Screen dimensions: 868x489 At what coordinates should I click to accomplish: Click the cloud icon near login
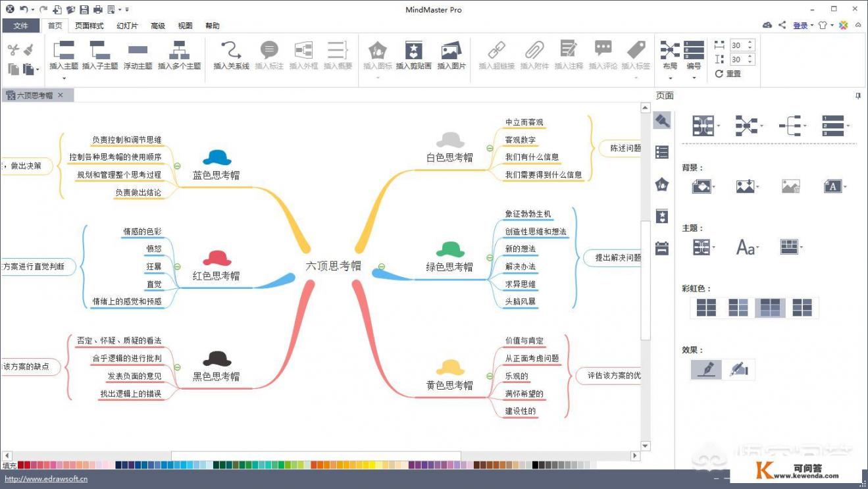(x=767, y=25)
